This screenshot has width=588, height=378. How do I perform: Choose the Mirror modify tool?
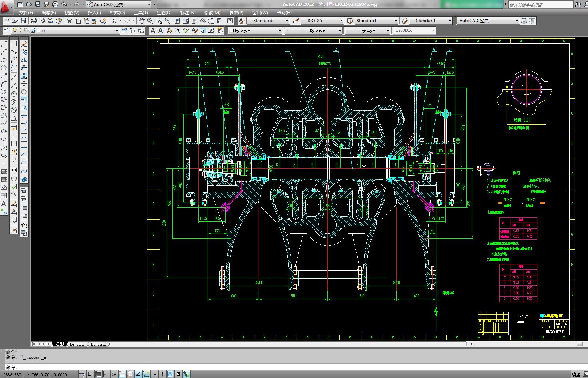coord(24,60)
